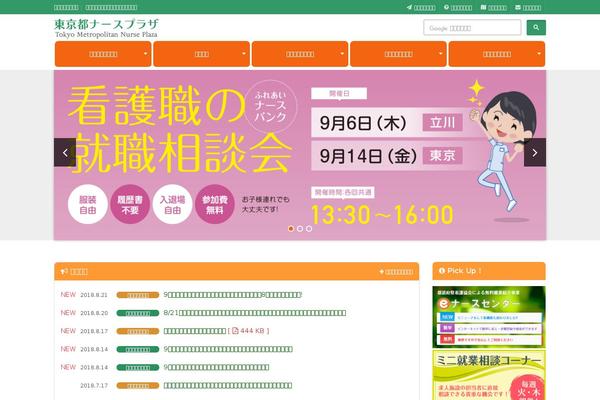Click the book icon in top bar
The image size is (600, 400).
[x=483, y=7]
